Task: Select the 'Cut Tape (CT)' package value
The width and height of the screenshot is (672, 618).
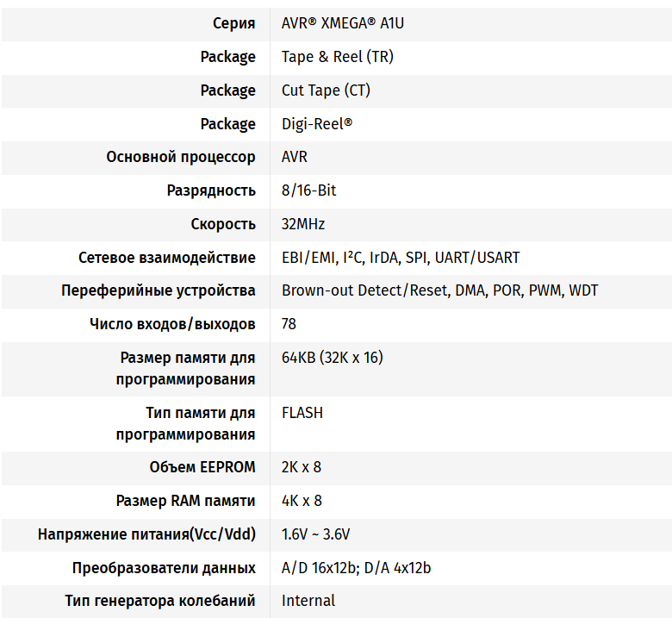Action: (326, 91)
